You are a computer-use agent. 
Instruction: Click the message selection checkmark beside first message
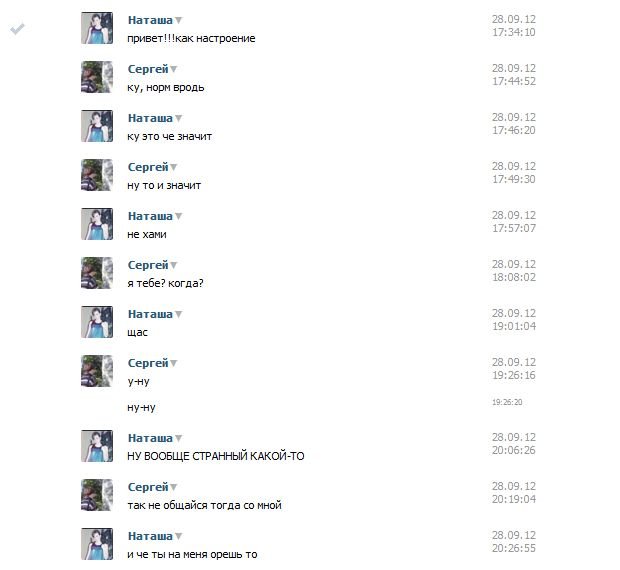click(x=17, y=28)
